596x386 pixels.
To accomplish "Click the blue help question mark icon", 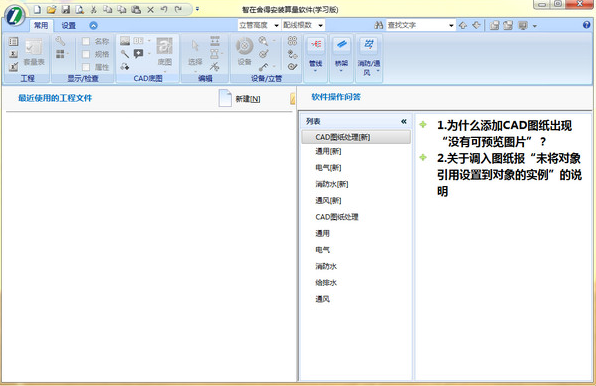I will click(x=586, y=25).
